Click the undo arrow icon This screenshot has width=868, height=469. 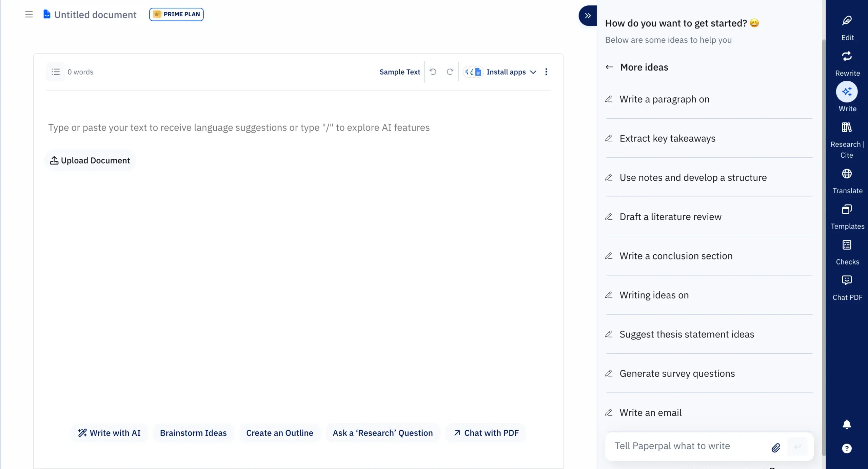click(x=433, y=72)
